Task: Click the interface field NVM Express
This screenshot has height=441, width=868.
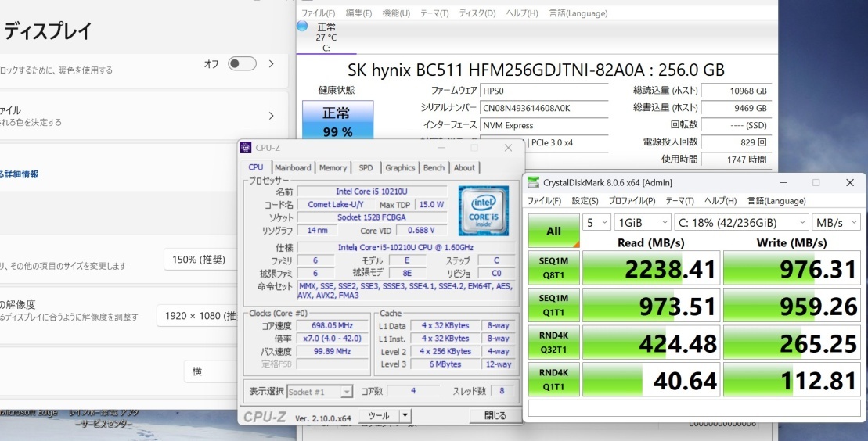Action: click(x=544, y=125)
